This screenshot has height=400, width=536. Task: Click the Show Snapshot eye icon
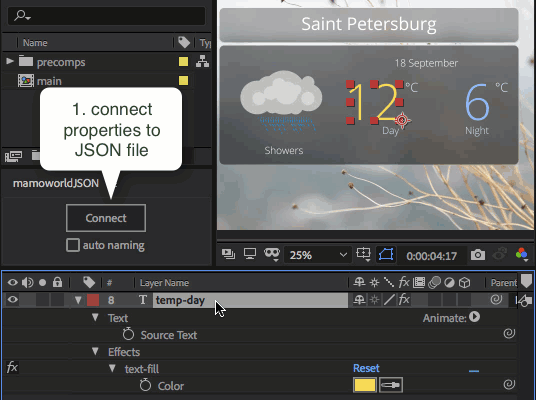[500, 254]
